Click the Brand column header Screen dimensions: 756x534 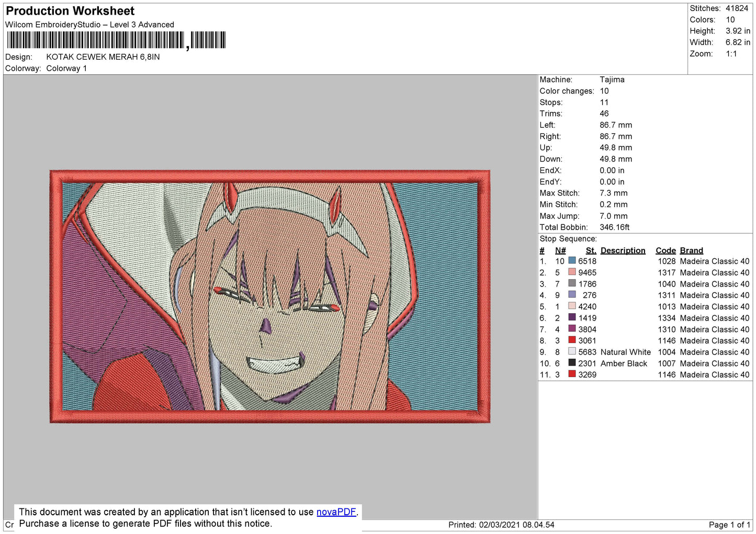pos(691,250)
